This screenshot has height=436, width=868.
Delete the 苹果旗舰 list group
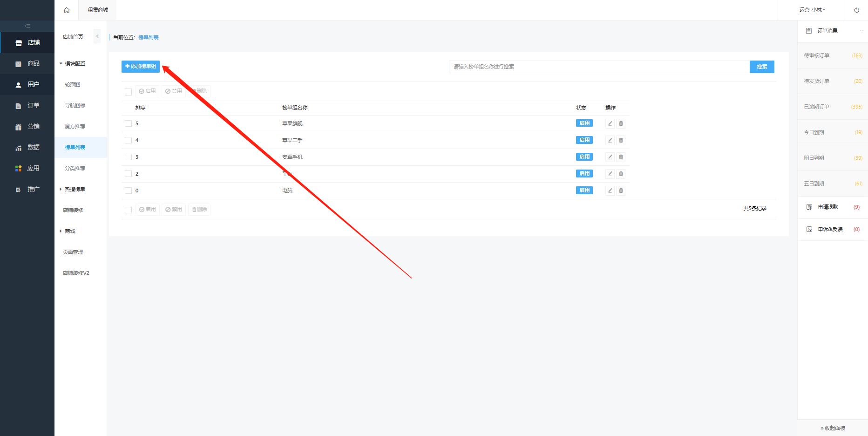621,123
